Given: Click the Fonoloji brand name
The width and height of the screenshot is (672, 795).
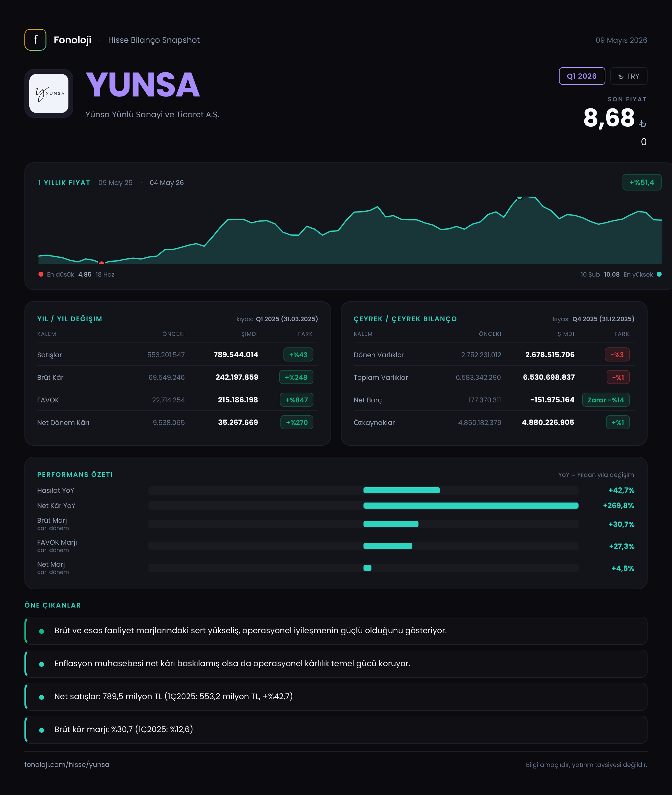Looking at the screenshot, I should pyautogui.click(x=72, y=40).
